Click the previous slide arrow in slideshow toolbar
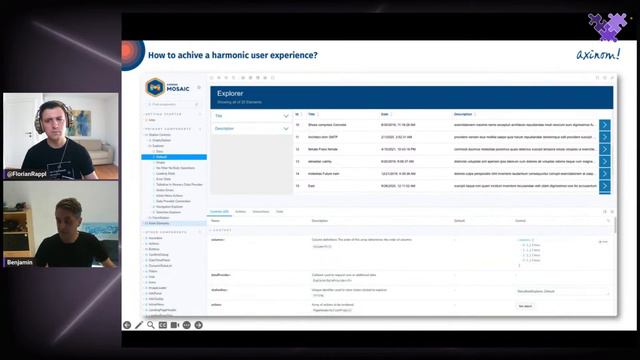The width and height of the screenshot is (640, 360). coord(127,325)
